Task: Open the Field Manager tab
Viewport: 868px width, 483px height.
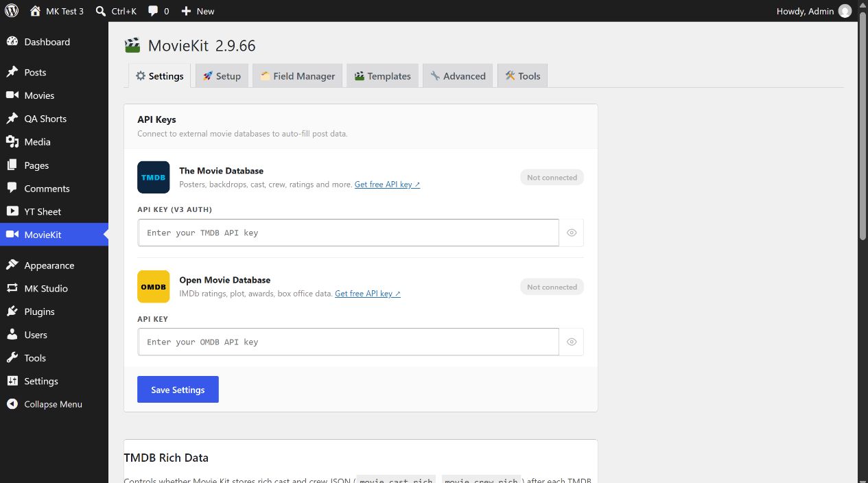Action: tap(298, 76)
